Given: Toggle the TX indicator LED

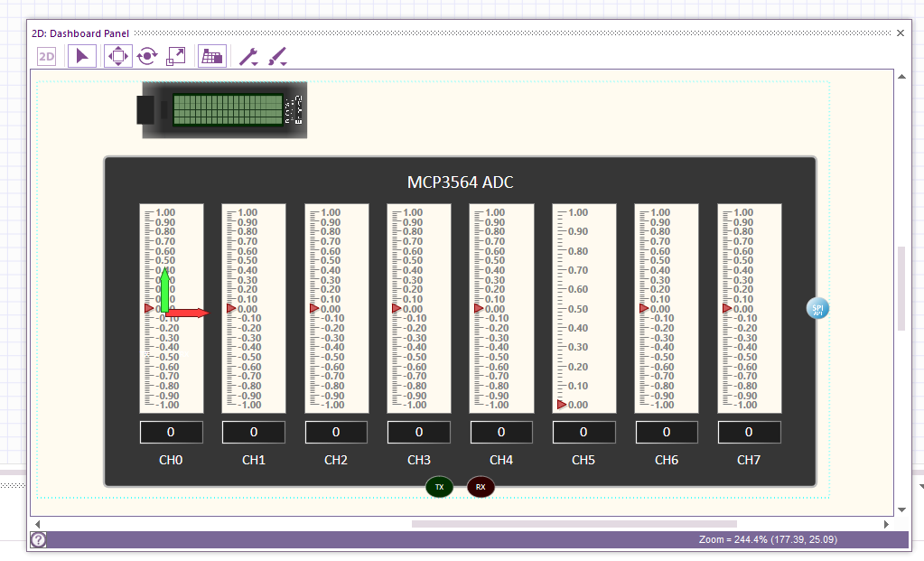Looking at the screenshot, I should point(439,487).
